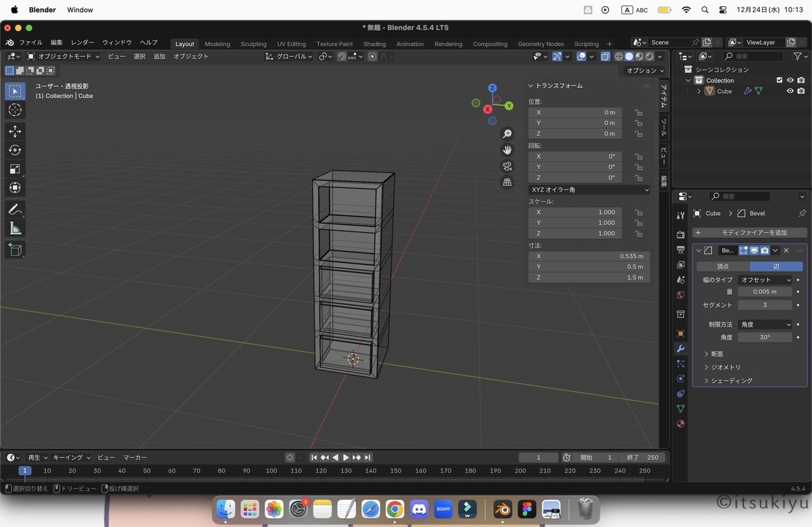Click the Z axis on the navigation gizmo

[x=493, y=88]
